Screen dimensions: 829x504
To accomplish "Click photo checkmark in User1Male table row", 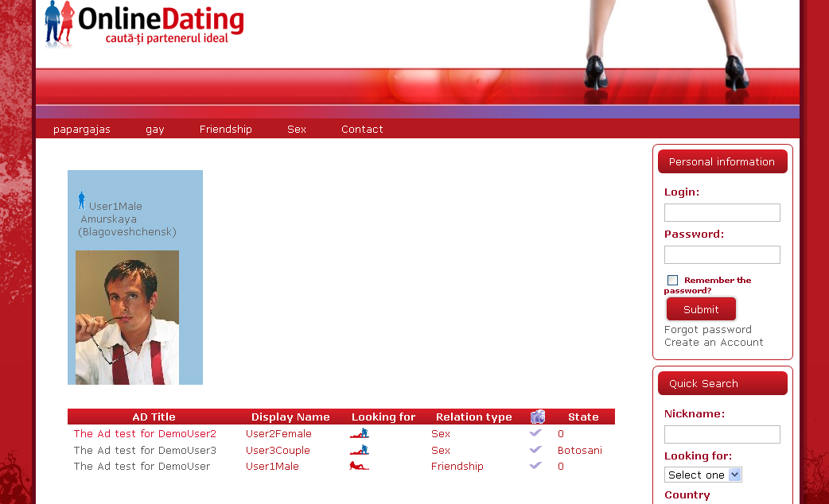I will tap(535, 465).
